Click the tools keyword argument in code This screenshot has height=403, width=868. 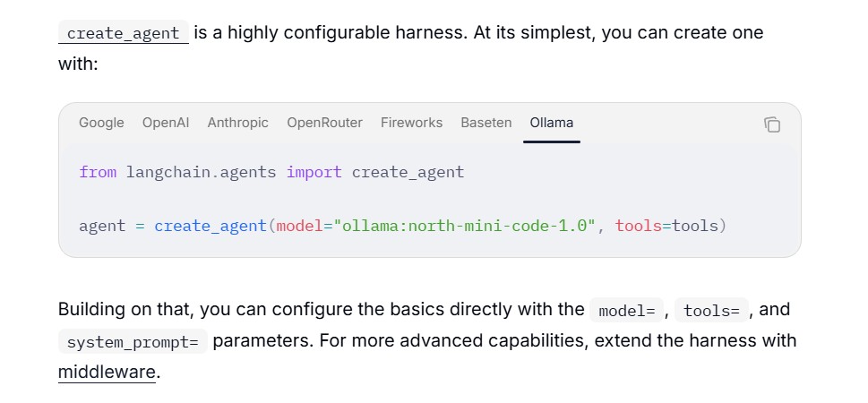639,226
